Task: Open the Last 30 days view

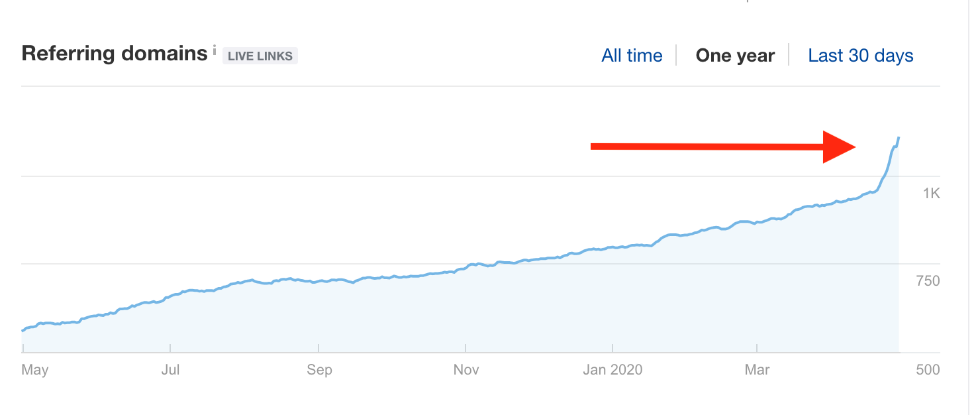Action: point(860,56)
